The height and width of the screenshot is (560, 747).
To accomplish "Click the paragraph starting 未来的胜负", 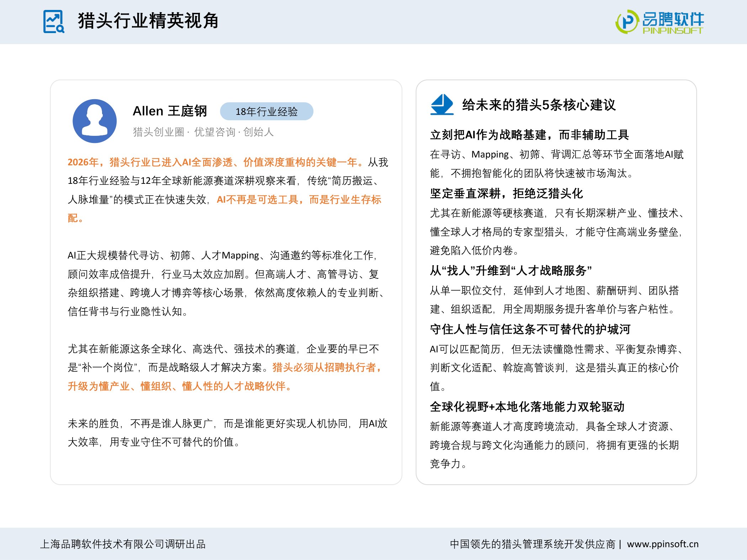I will click(x=227, y=433).
